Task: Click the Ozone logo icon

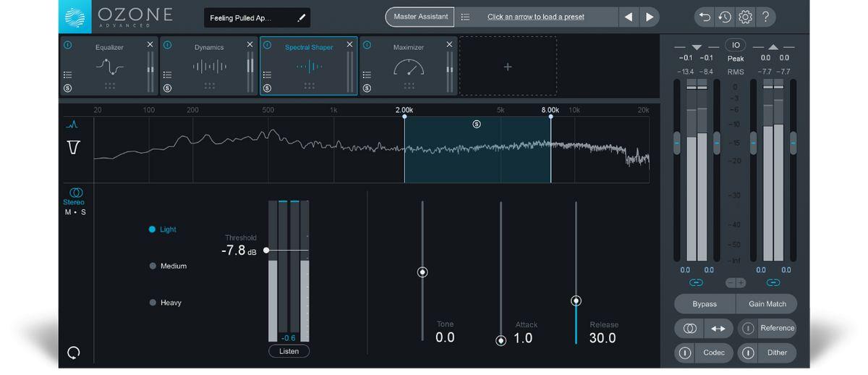Action: 75,17
